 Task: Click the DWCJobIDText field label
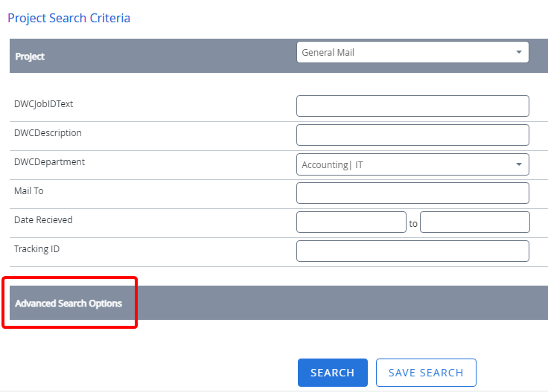point(43,104)
